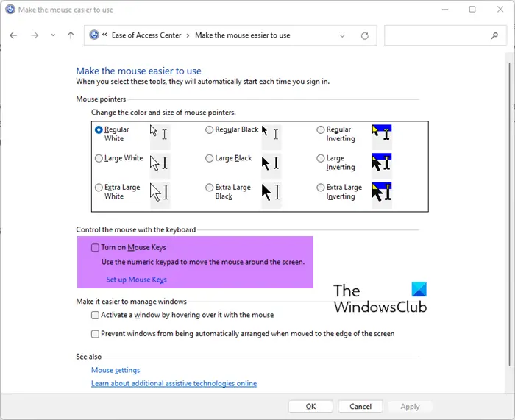This screenshot has width=515, height=420.
Task: Click the Large Black pointer preview image
Action: 271,165
